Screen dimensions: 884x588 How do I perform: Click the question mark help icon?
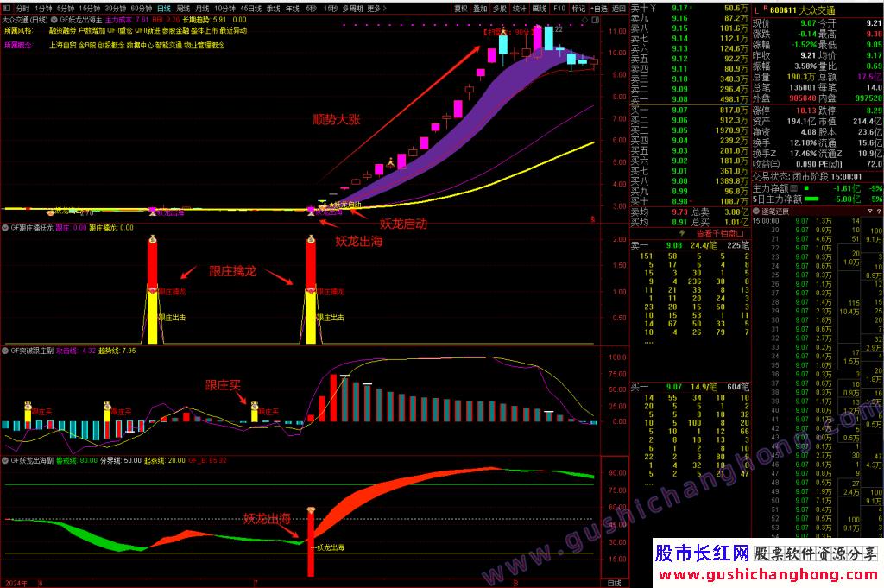coord(878,212)
